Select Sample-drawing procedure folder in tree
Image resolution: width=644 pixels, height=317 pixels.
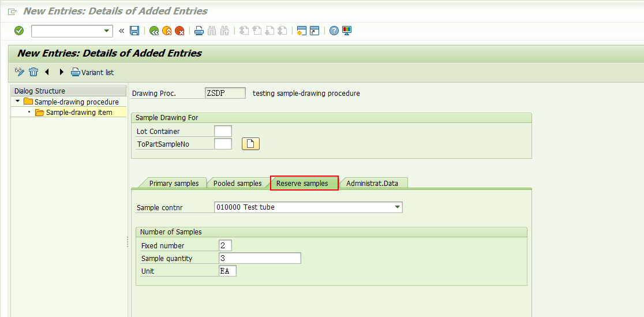pos(72,102)
